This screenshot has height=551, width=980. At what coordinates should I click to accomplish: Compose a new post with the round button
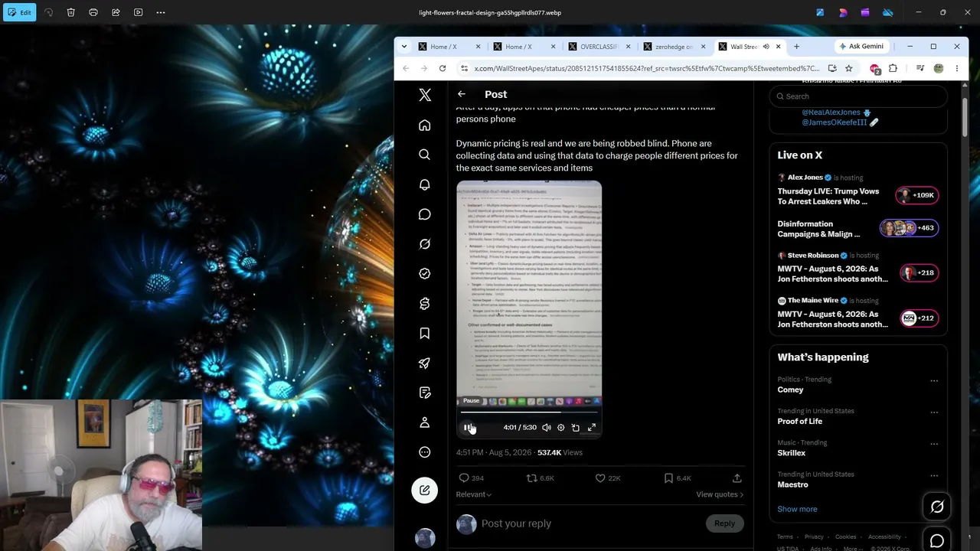425,490
